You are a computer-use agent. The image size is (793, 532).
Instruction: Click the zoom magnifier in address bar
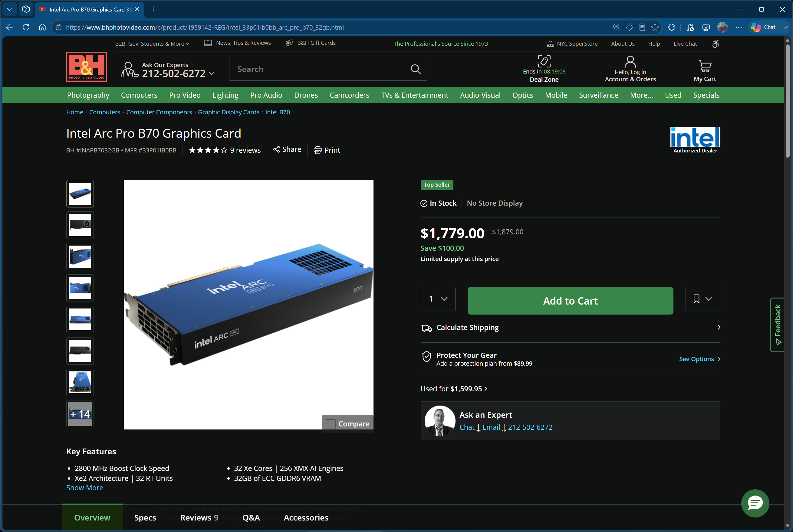point(617,27)
